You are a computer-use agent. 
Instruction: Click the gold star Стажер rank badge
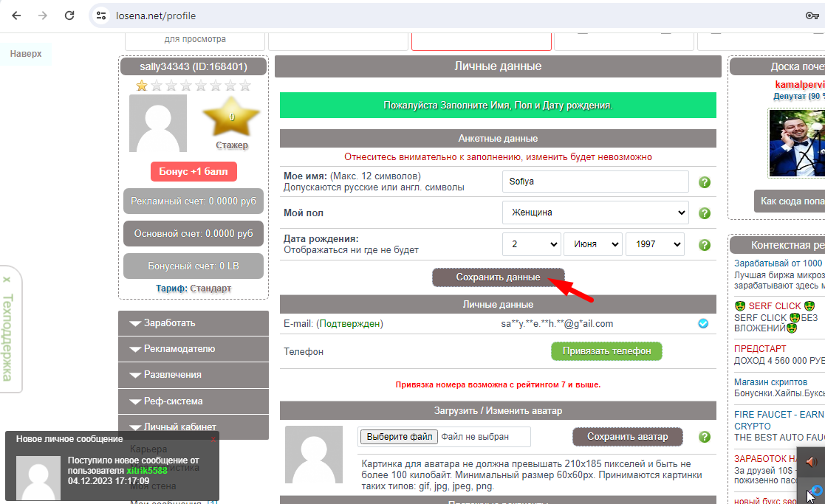coord(231,117)
